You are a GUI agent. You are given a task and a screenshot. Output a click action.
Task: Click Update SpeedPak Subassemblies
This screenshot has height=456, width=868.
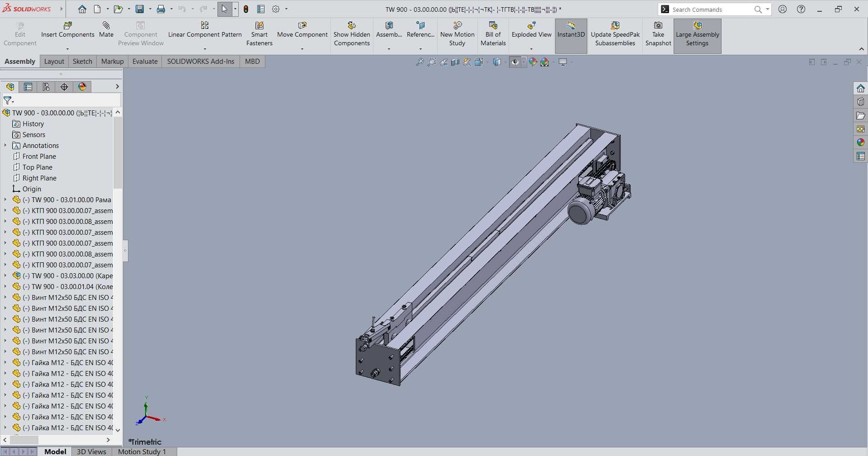[x=615, y=34]
